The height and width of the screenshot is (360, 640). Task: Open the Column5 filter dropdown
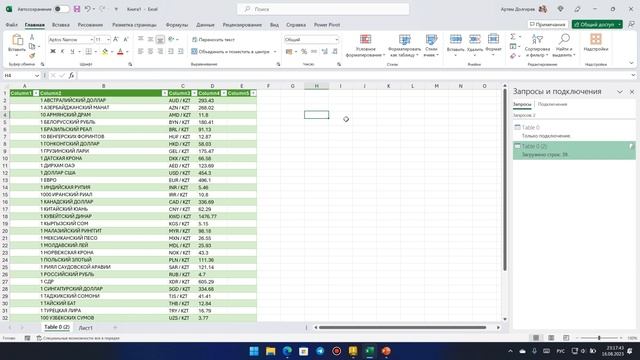(x=253, y=93)
